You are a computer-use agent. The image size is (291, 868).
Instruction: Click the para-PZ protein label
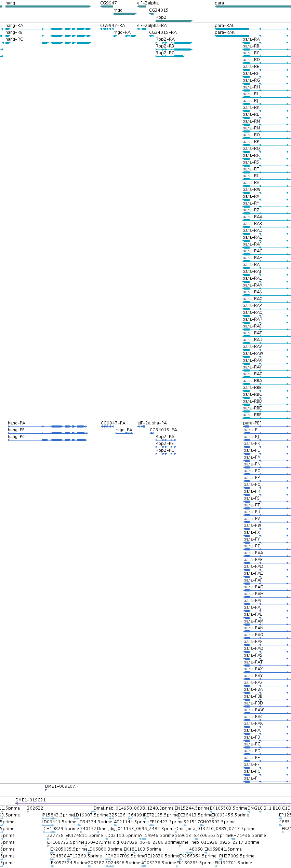click(251, 546)
